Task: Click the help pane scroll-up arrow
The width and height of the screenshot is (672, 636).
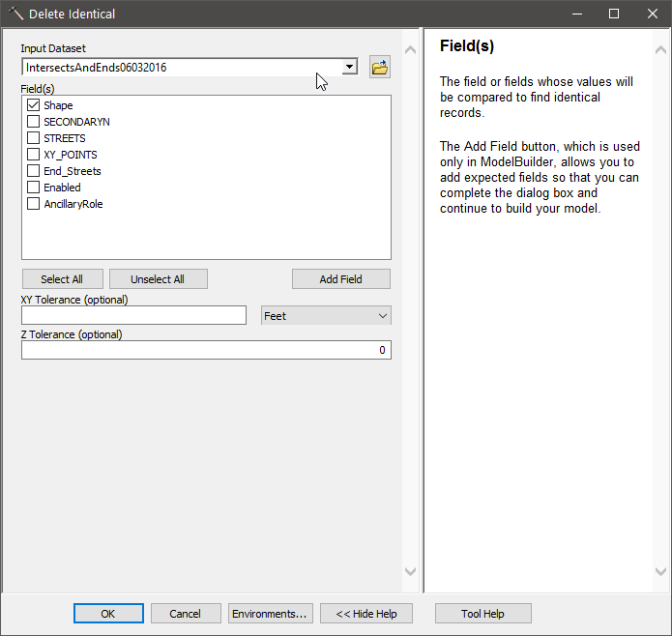Action: [x=660, y=50]
